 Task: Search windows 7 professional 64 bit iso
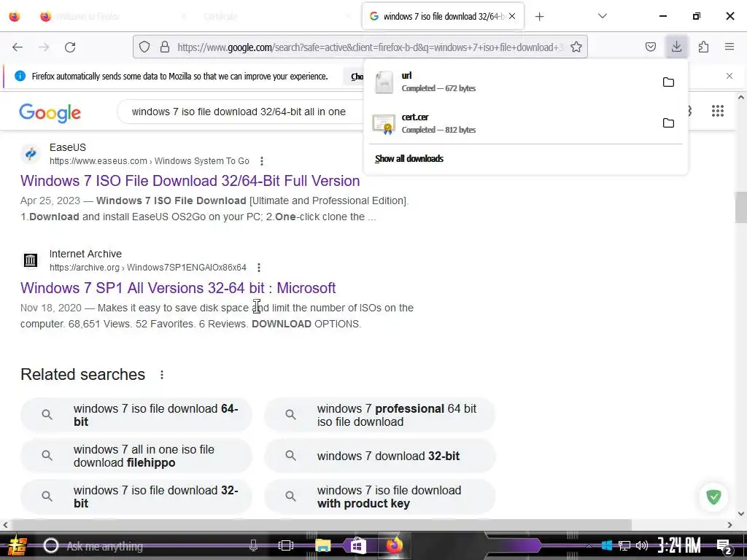click(379, 415)
